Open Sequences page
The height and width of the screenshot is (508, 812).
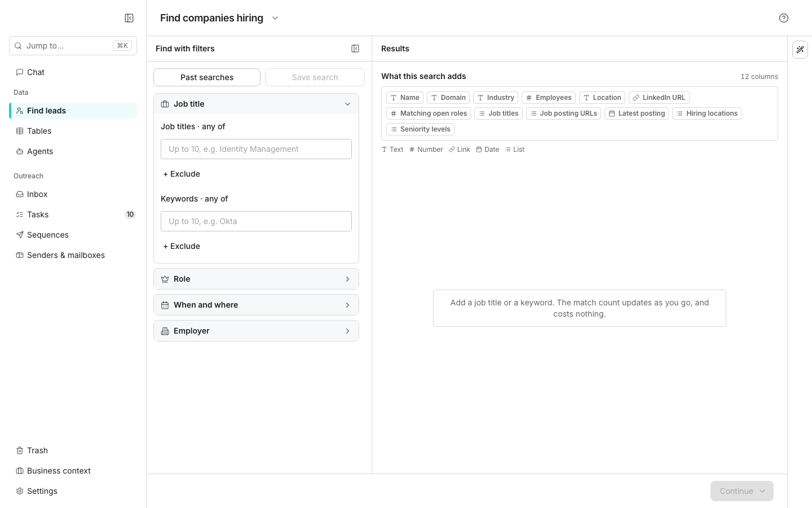tap(73, 235)
